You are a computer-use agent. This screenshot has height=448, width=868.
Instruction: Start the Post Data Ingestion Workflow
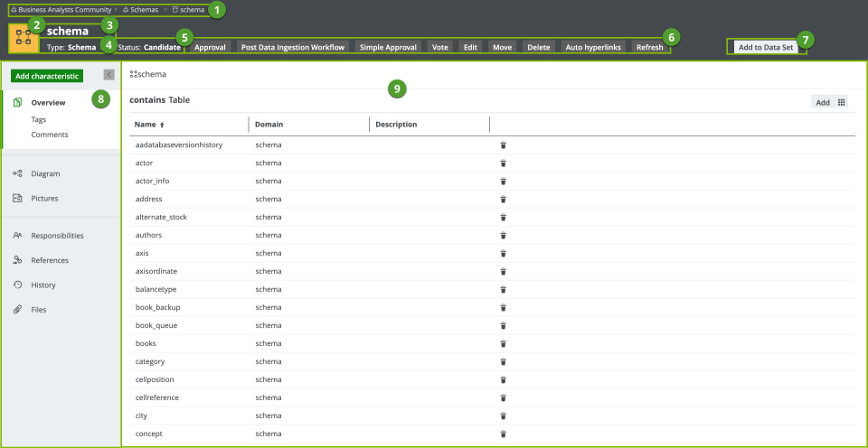pos(292,47)
